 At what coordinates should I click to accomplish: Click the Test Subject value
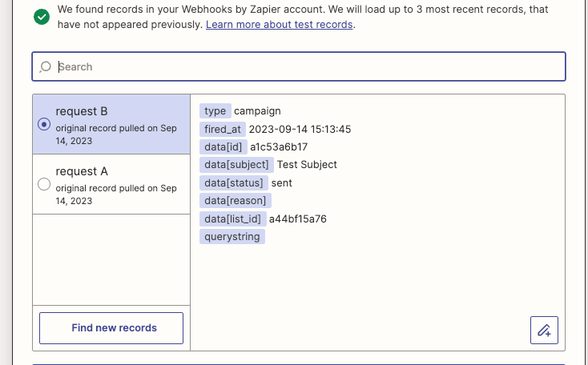click(307, 165)
